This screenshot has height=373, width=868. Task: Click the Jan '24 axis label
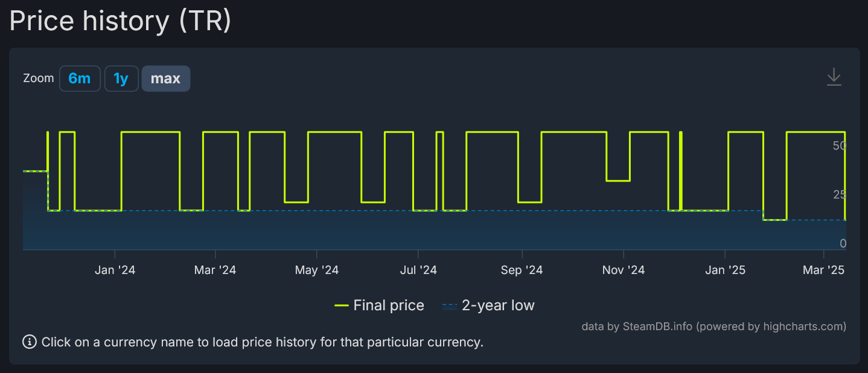coord(115,270)
